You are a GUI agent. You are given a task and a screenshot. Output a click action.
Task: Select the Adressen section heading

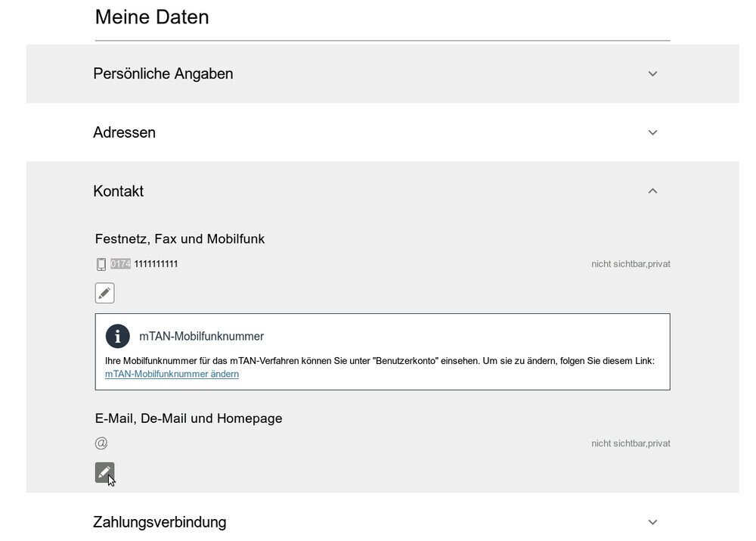[125, 132]
